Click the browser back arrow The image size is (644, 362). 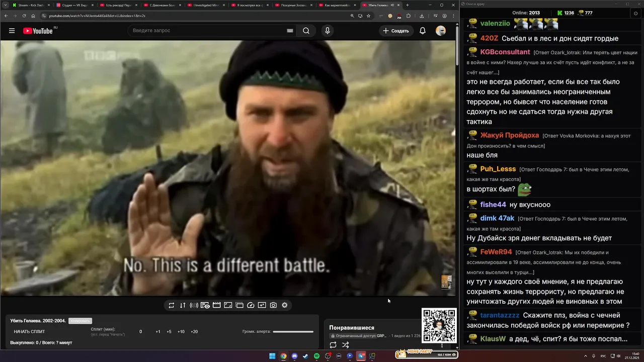tap(6, 16)
